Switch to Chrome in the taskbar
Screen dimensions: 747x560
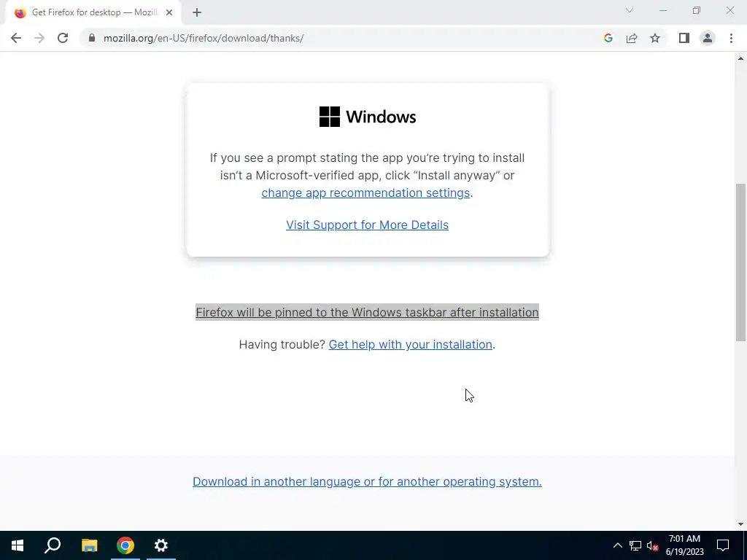125,545
